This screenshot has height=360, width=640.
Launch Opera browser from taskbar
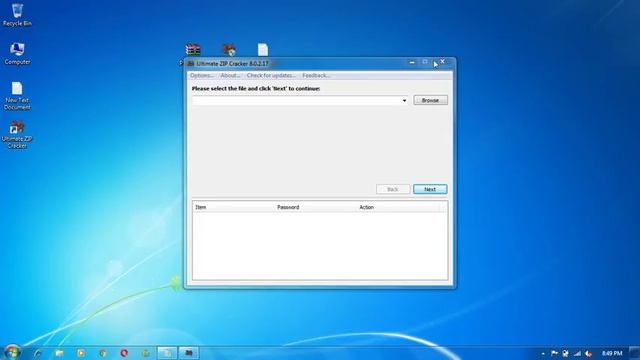[124, 353]
